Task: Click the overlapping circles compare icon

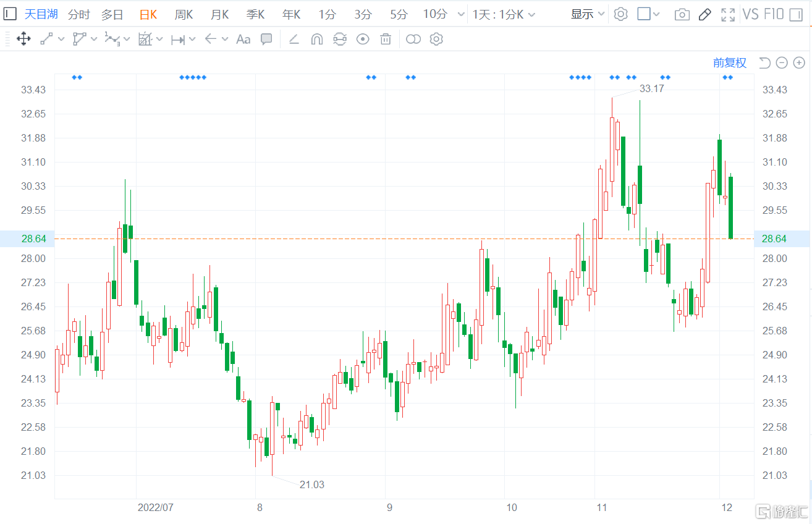Action: (x=413, y=40)
